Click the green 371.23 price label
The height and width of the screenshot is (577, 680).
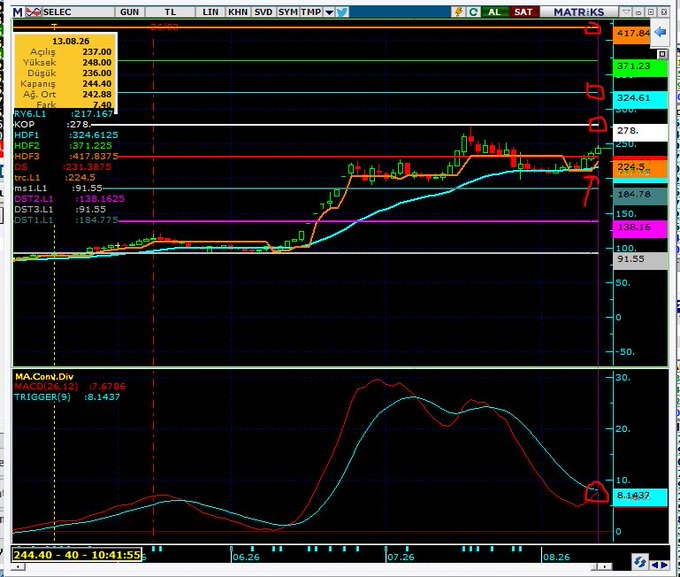[x=640, y=67]
